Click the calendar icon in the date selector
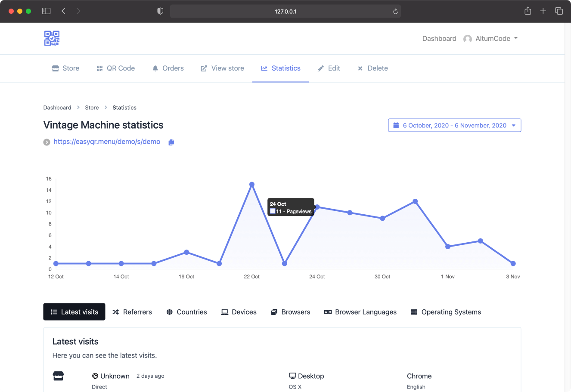The width and height of the screenshot is (571, 392). 396,125
